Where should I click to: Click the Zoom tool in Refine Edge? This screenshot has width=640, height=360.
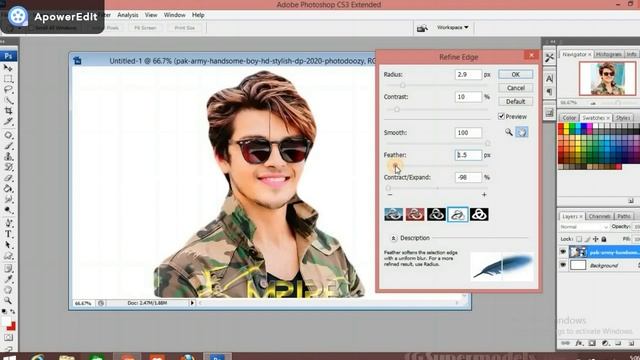click(x=509, y=132)
